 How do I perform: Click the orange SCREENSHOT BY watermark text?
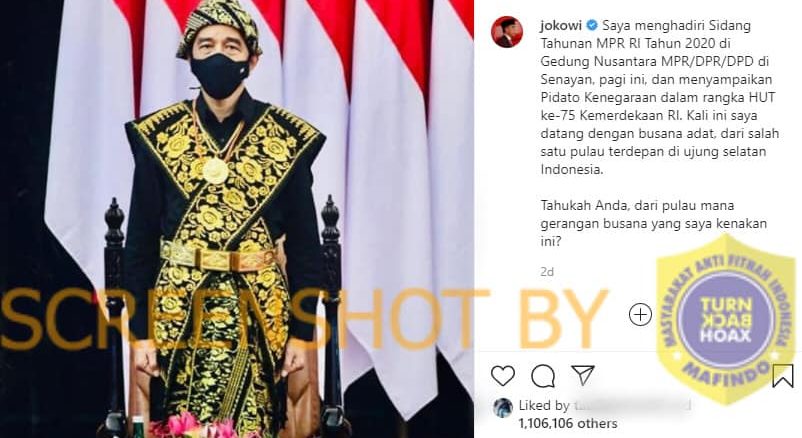(x=304, y=321)
